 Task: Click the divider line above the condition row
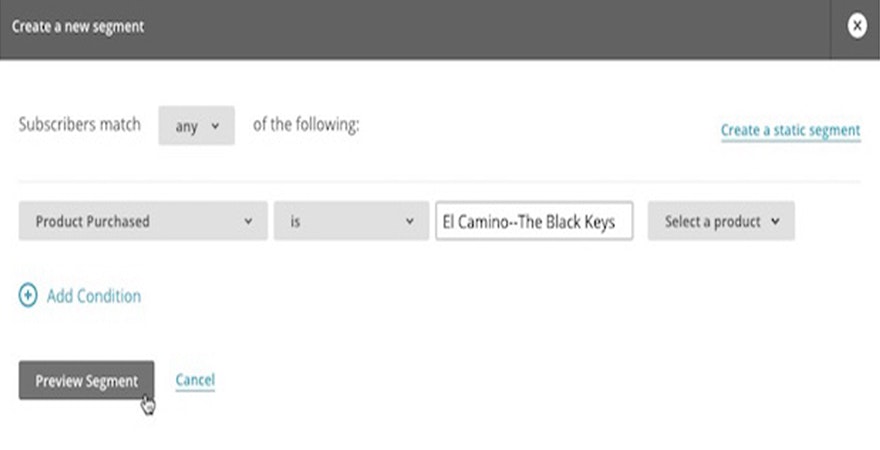click(440, 182)
